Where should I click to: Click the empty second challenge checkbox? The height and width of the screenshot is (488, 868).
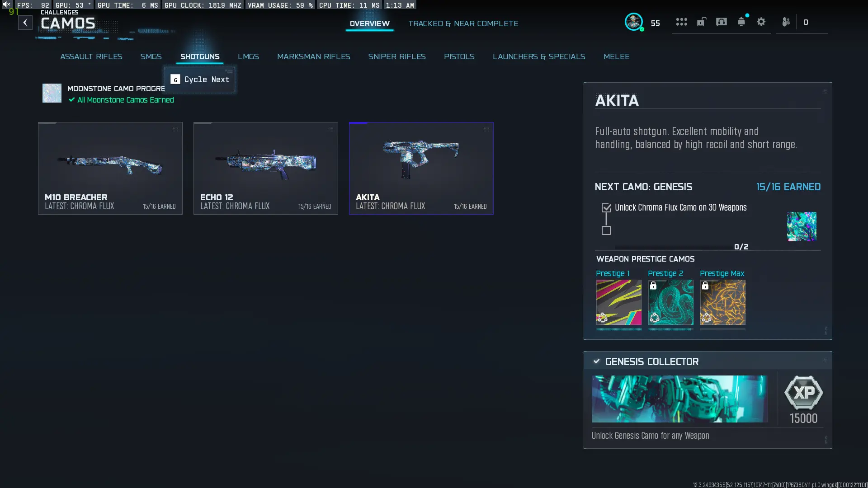click(606, 230)
